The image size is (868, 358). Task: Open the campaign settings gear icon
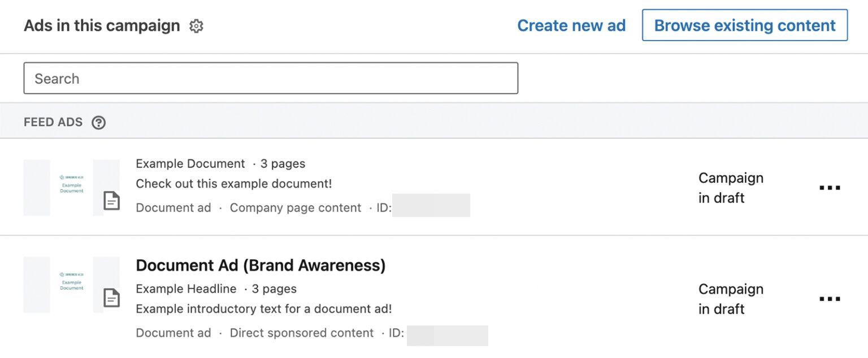tap(195, 25)
